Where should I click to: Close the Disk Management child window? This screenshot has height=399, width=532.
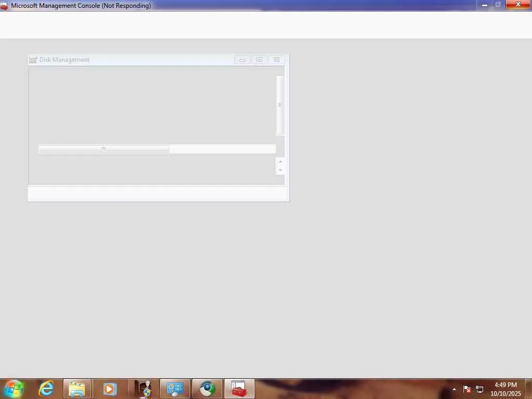(x=276, y=60)
